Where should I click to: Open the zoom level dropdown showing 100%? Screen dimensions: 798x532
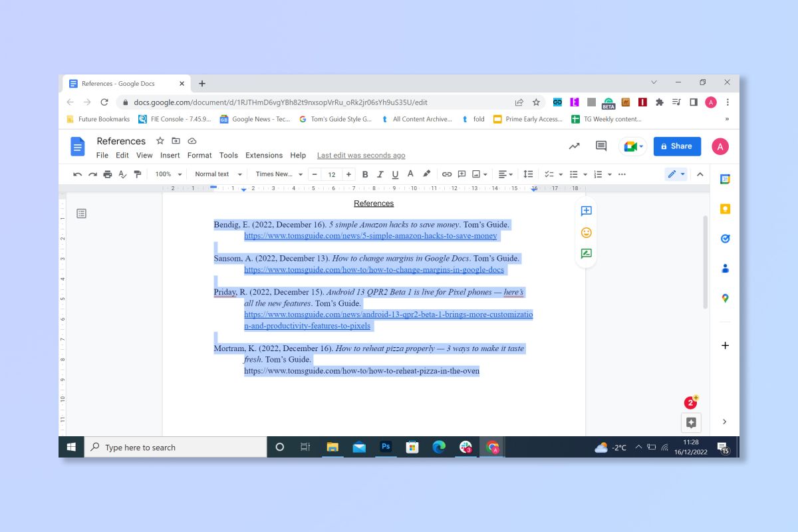point(168,174)
